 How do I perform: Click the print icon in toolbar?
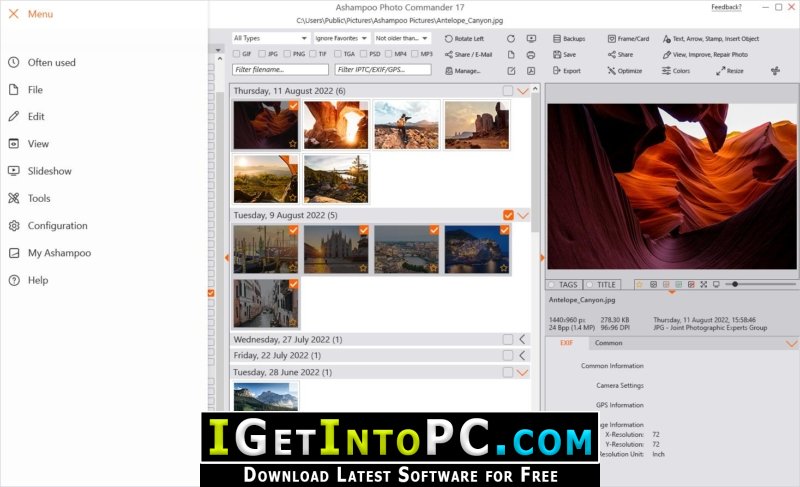point(531,55)
